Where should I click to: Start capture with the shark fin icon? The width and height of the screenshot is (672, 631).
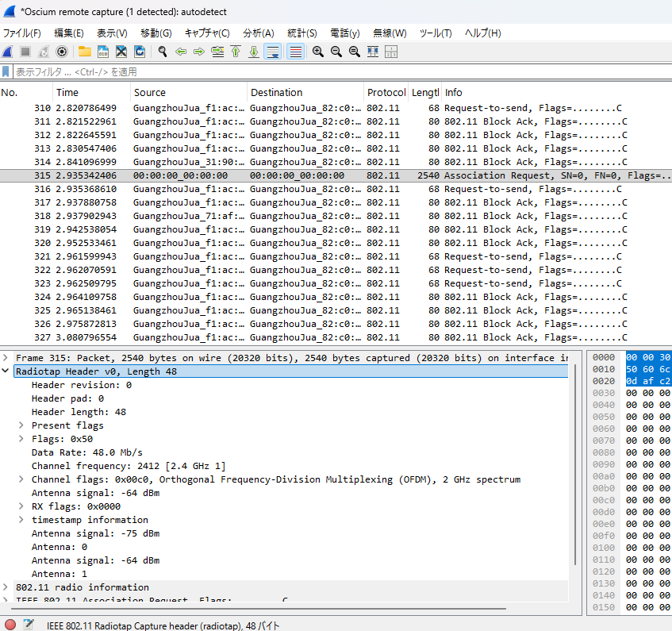[8, 52]
